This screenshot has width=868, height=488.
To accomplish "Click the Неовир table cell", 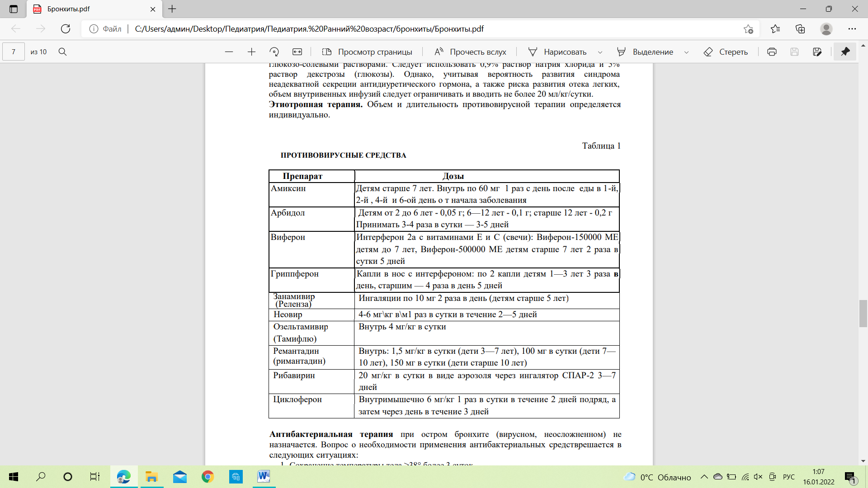I will point(311,314).
